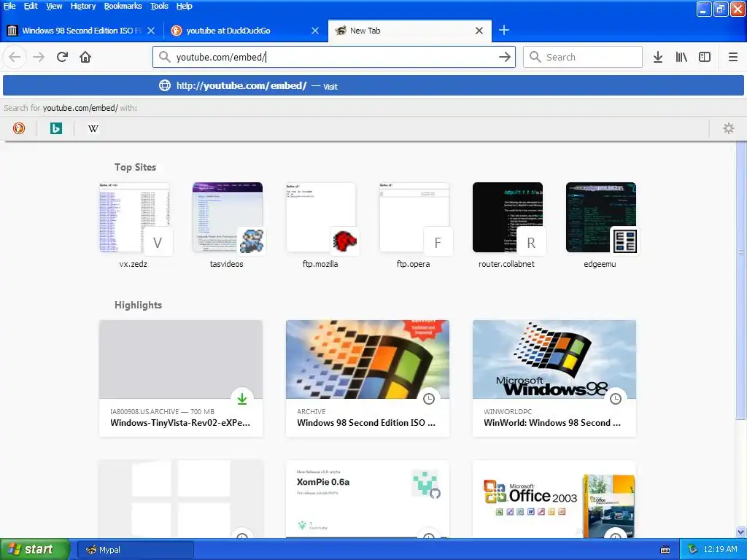
Task: Click the scrollbar down arrow
Action: (x=740, y=532)
